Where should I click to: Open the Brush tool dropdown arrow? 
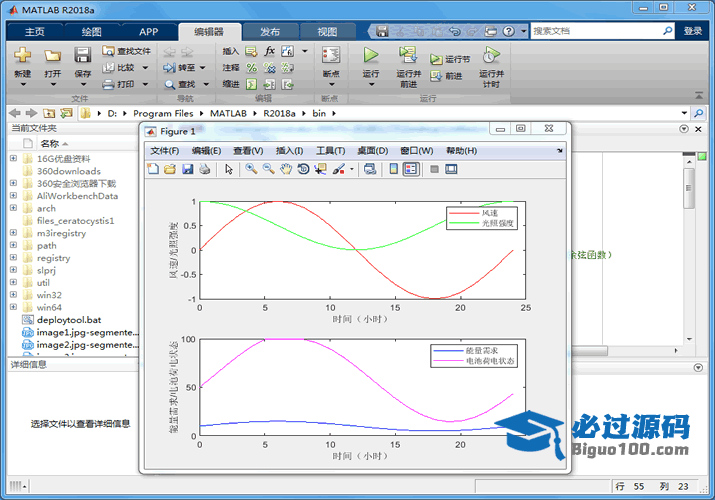pos(352,169)
